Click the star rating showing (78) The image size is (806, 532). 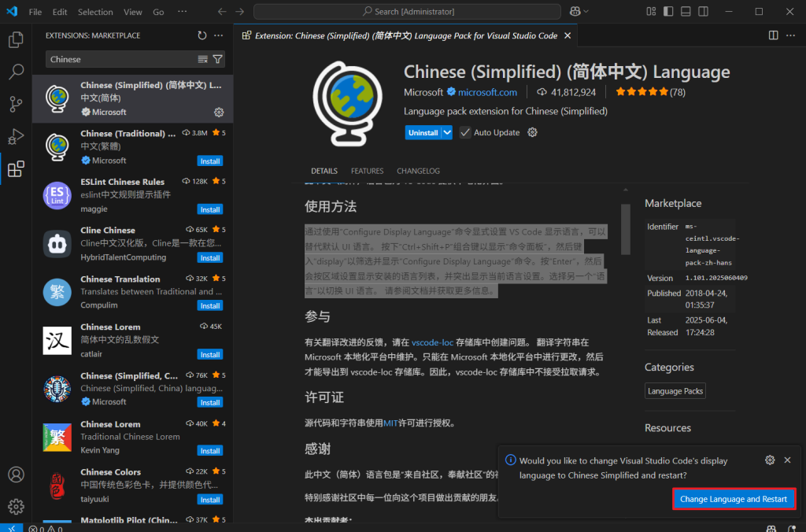click(x=650, y=92)
